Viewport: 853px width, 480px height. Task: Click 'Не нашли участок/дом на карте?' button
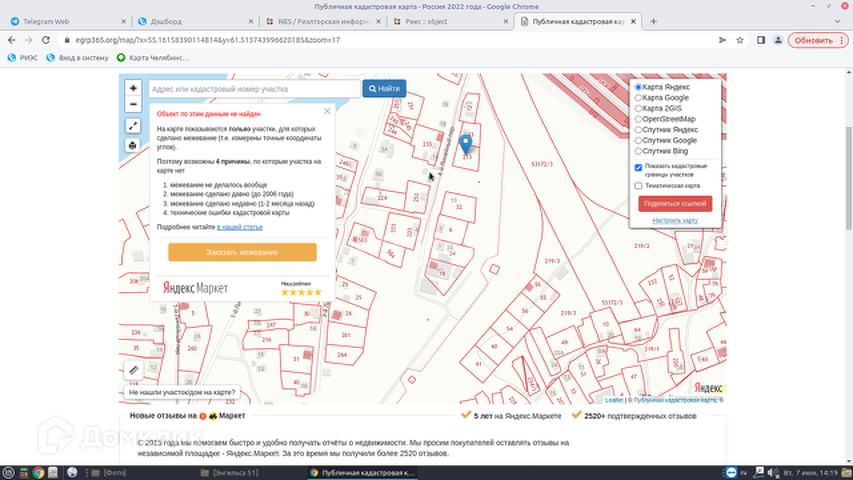pyautogui.click(x=182, y=392)
